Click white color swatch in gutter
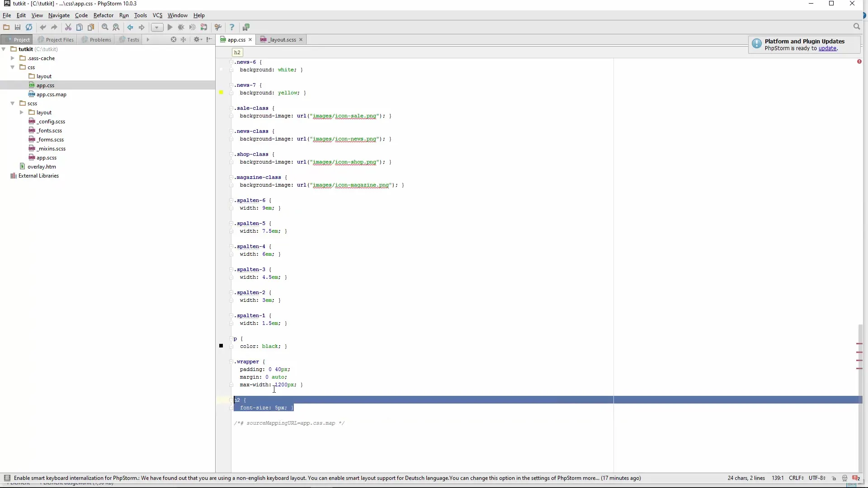868x488 pixels. click(x=221, y=69)
